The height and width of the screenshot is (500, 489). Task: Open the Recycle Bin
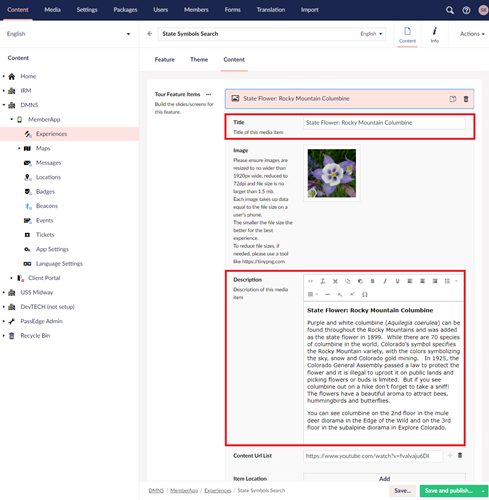tap(35, 336)
